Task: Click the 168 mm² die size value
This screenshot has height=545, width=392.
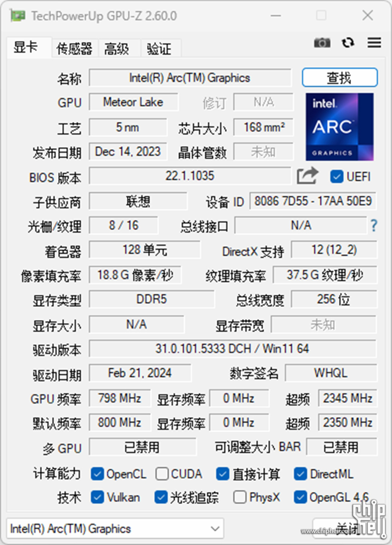Action: (x=264, y=127)
